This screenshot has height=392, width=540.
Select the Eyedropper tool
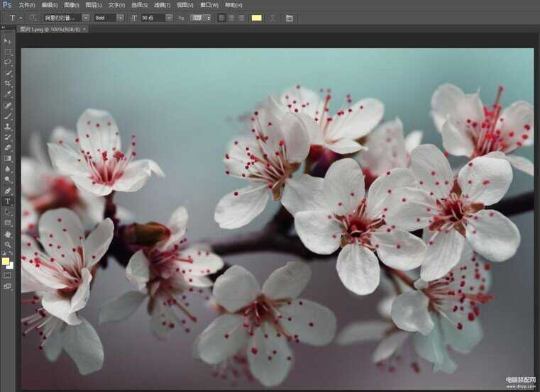point(8,94)
